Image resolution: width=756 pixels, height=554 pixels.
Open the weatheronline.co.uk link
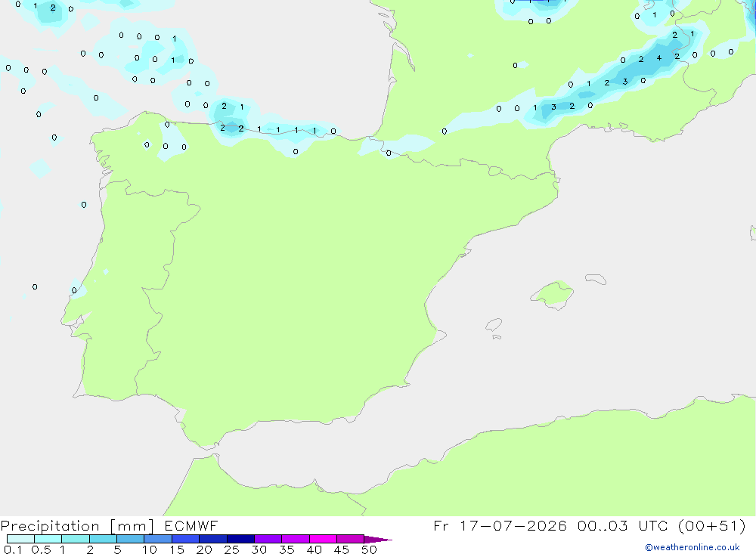692,547
